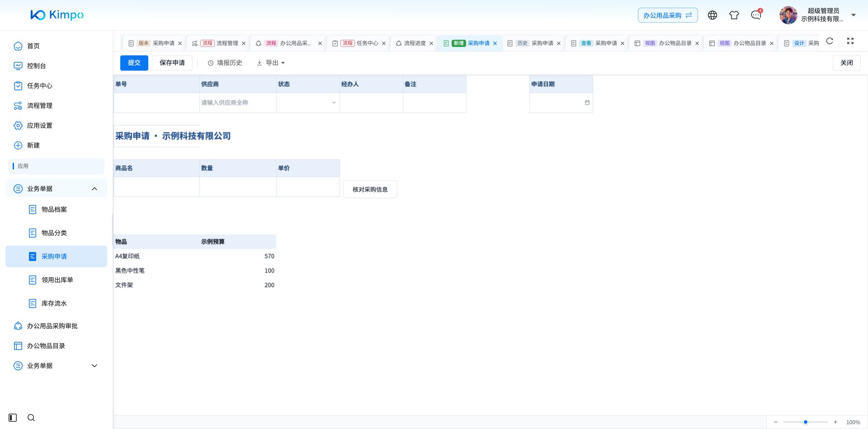Click the 提交 button
Viewport: 868px width, 429px height.
pyautogui.click(x=134, y=63)
